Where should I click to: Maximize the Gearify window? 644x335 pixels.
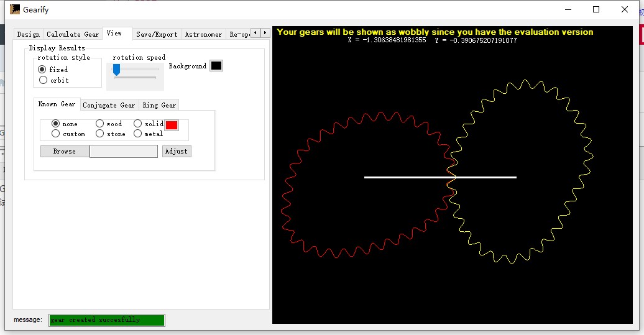(596, 9)
